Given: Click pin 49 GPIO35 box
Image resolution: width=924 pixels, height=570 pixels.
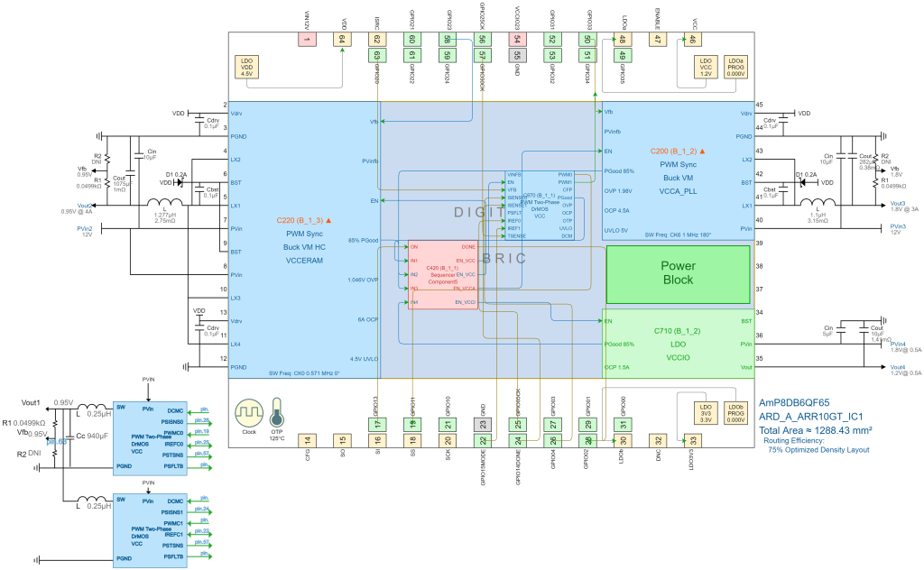Looking at the screenshot, I should tap(623, 55).
